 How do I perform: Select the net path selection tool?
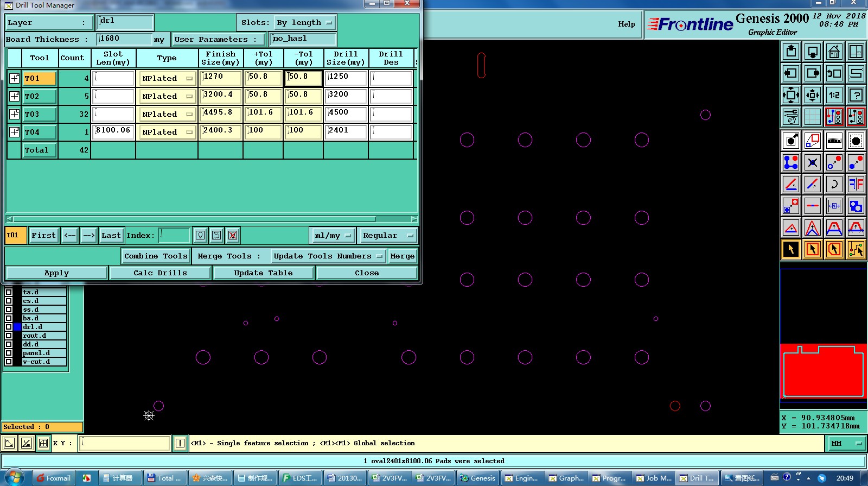pos(856,249)
